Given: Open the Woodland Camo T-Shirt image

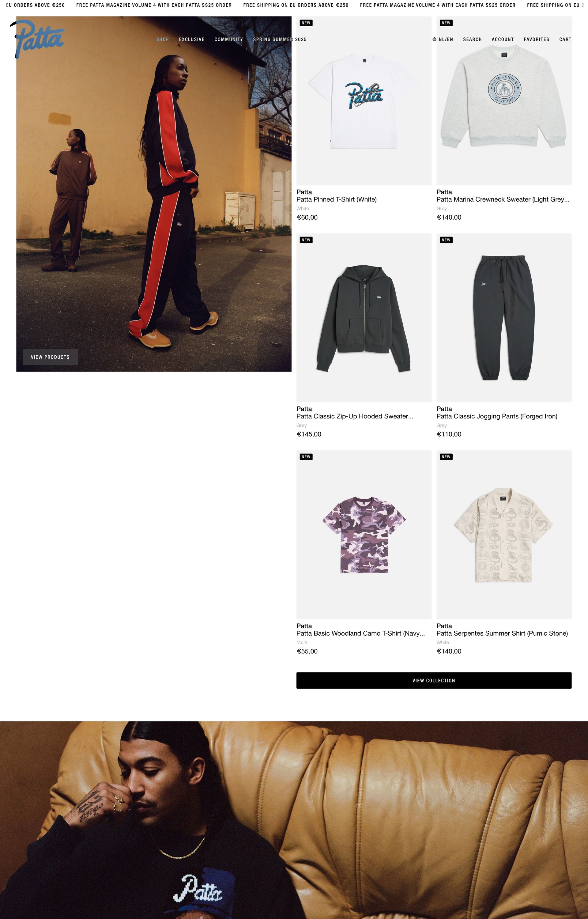Looking at the screenshot, I should coord(364,535).
